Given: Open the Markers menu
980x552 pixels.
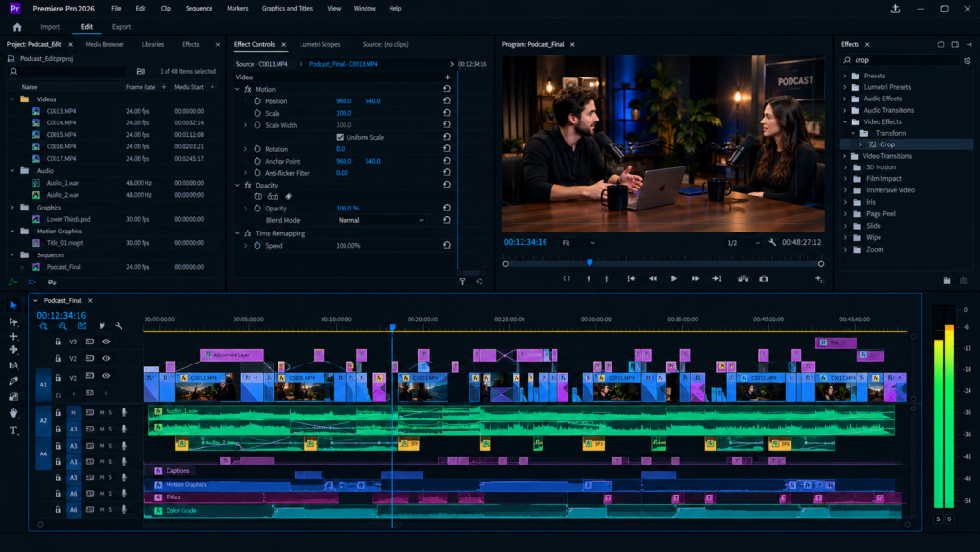Looking at the screenshot, I should click(x=237, y=8).
